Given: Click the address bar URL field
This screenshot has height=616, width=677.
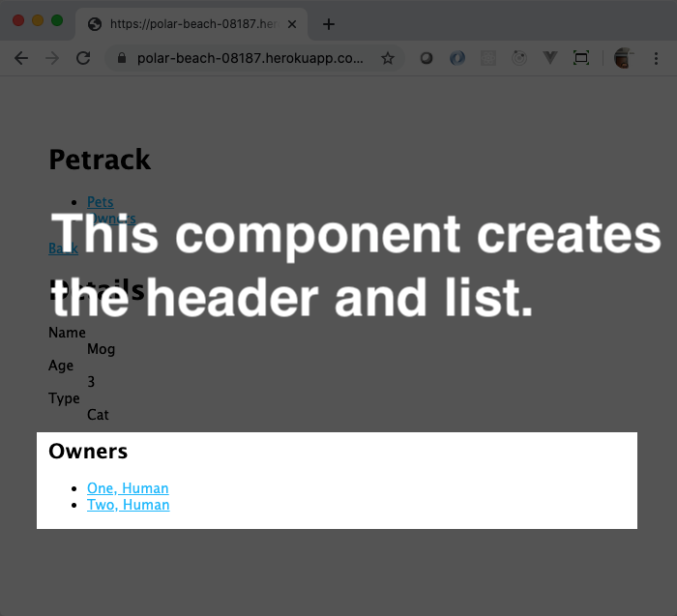Looking at the screenshot, I should point(250,58).
